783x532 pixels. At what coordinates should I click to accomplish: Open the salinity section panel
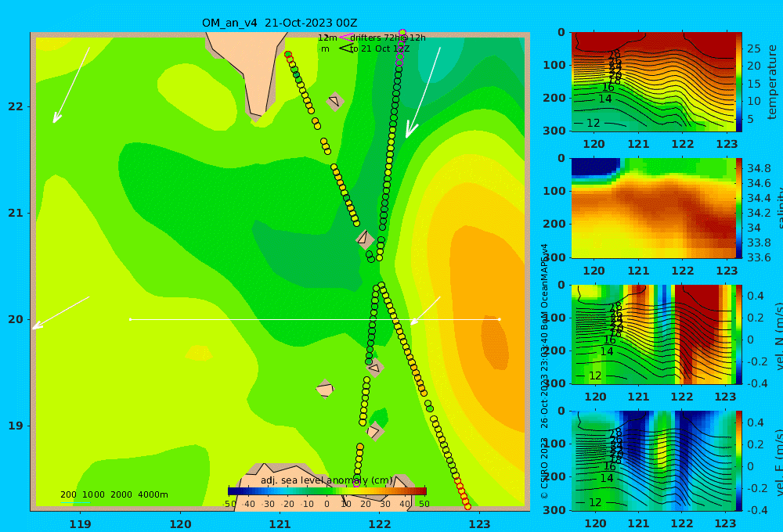(653, 208)
